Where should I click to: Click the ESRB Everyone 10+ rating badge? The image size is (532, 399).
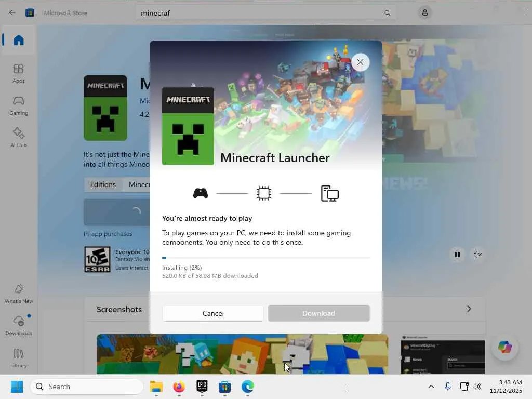[x=97, y=260]
